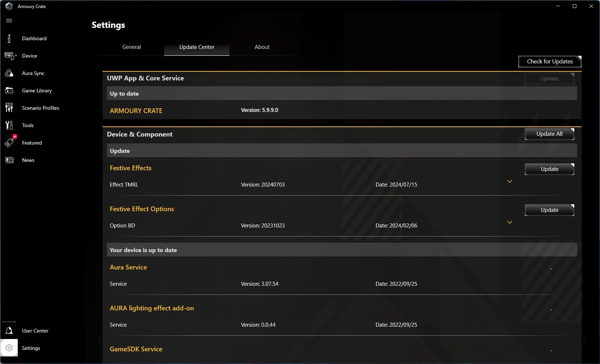Screen dimensions: 600x364
Task: Click the Festive Effect Options heading
Action: pos(142,209)
